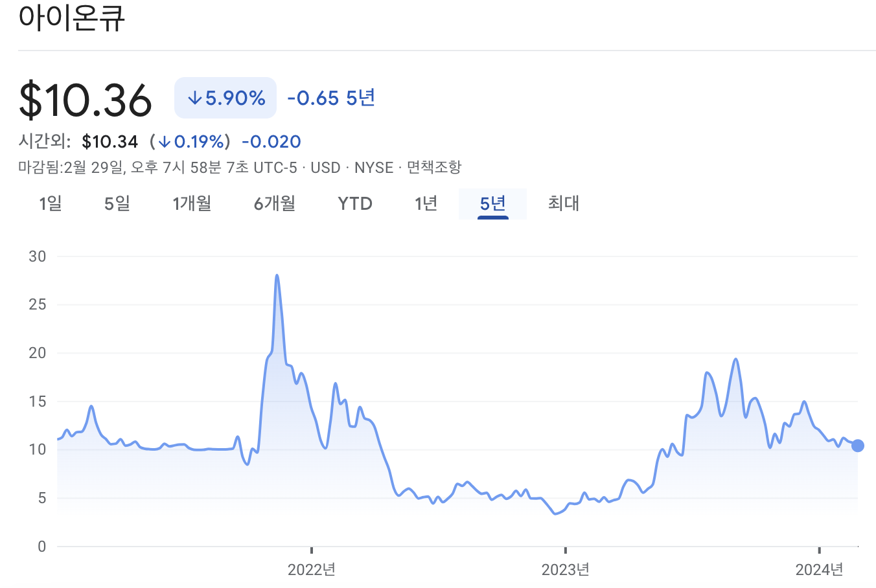The height and width of the screenshot is (588, 876).
Task: Switch to the 1일 time range
Action: (51, 203)
